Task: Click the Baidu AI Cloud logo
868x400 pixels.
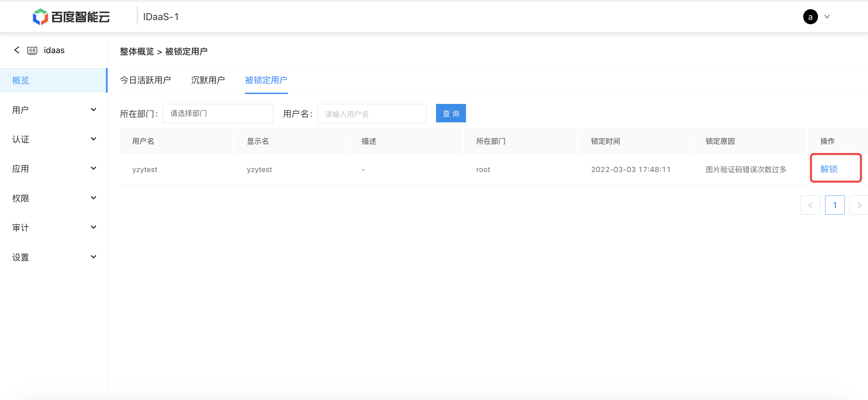Action: [x=71, y=17]
